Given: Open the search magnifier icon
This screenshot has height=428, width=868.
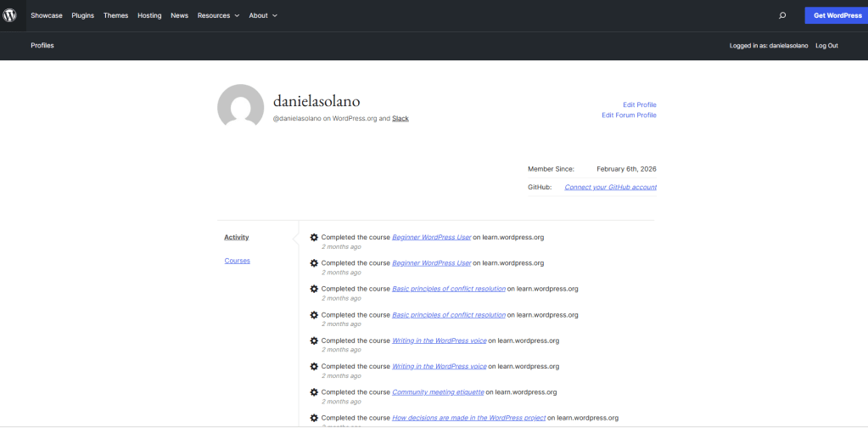Looking at the screenshot, I should pos(782,15).
